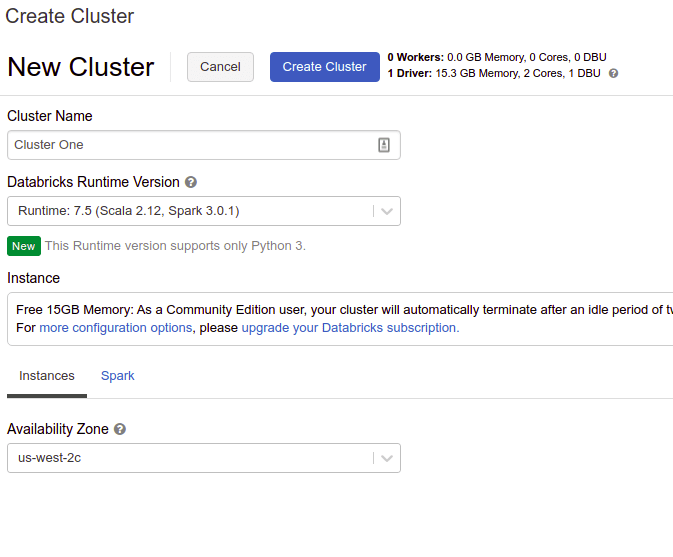Click the Databricks Runtime Version label
Screen dimensions: 673x557
pos(93,182)
